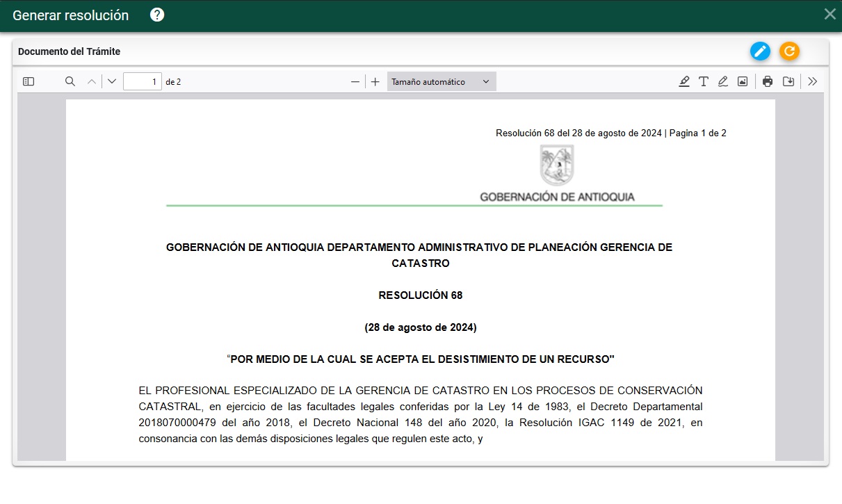Select the text annotation tool
842x504 pixels.
pos(704,81)
